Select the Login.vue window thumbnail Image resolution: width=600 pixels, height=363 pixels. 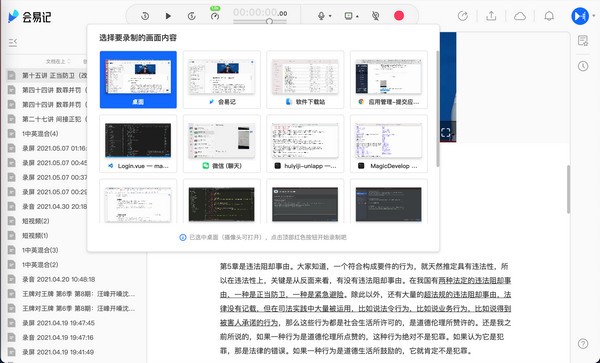pyautogui.click(x=138, y=144)
